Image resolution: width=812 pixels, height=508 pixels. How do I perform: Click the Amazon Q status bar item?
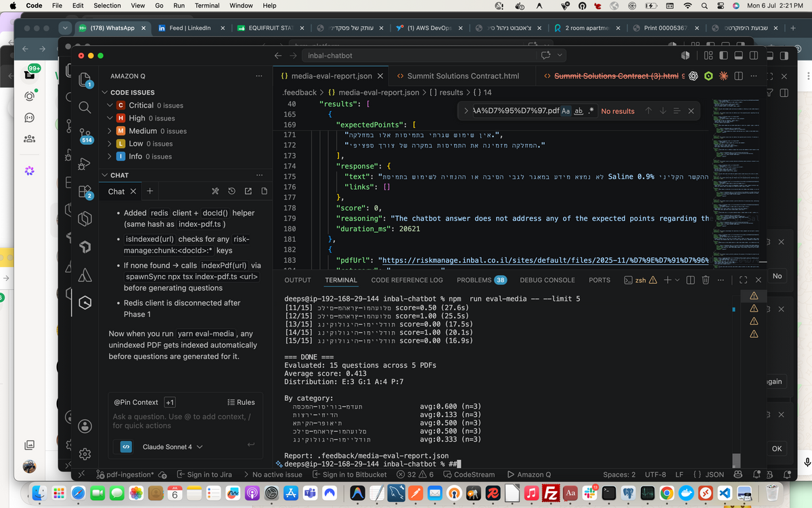coord(529,475)
